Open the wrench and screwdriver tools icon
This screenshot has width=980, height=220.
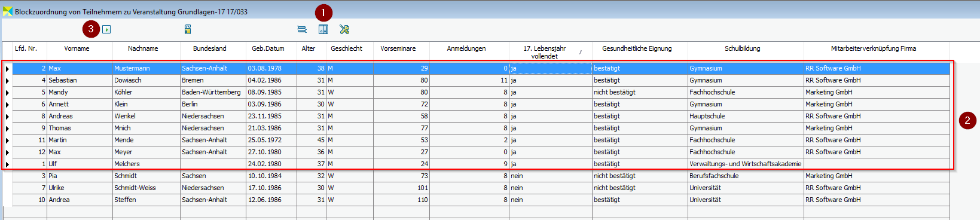coord(344,29)
